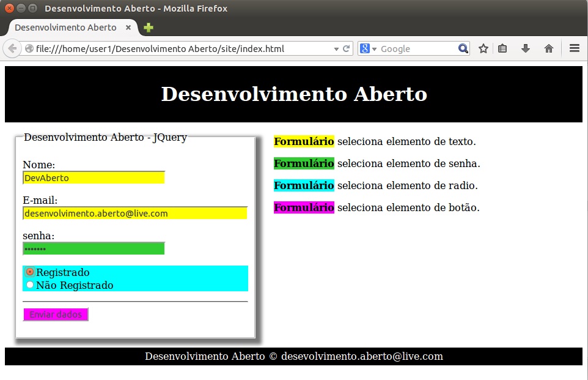The width and height of the screenshot is (588, 380).
Task: Select the Não Registrado radio button
Action: 30,285
